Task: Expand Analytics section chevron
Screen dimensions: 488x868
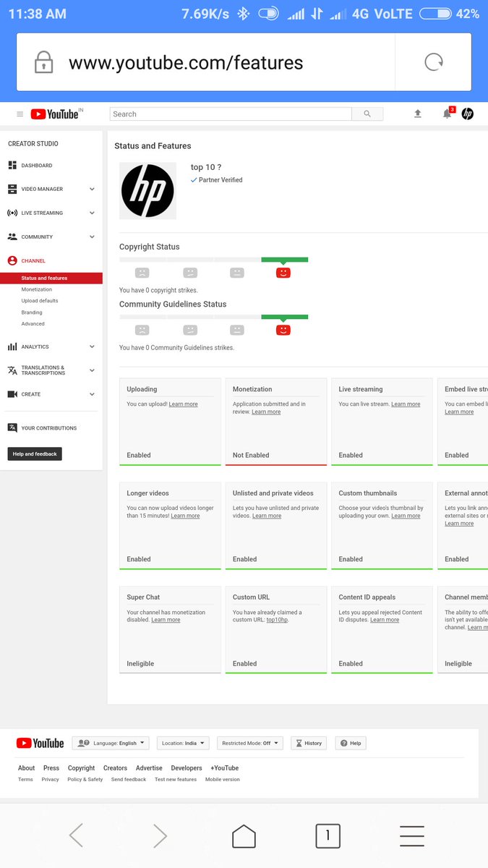Action: point(92,346)
